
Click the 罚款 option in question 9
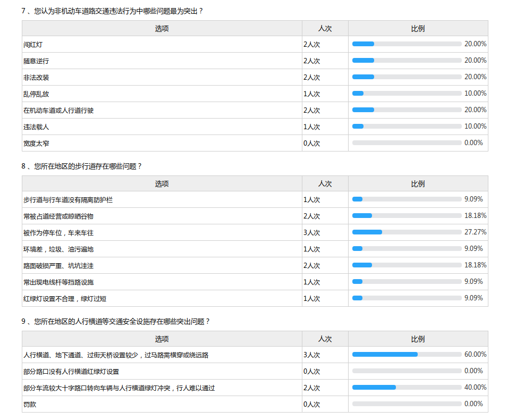pos(30,405)
